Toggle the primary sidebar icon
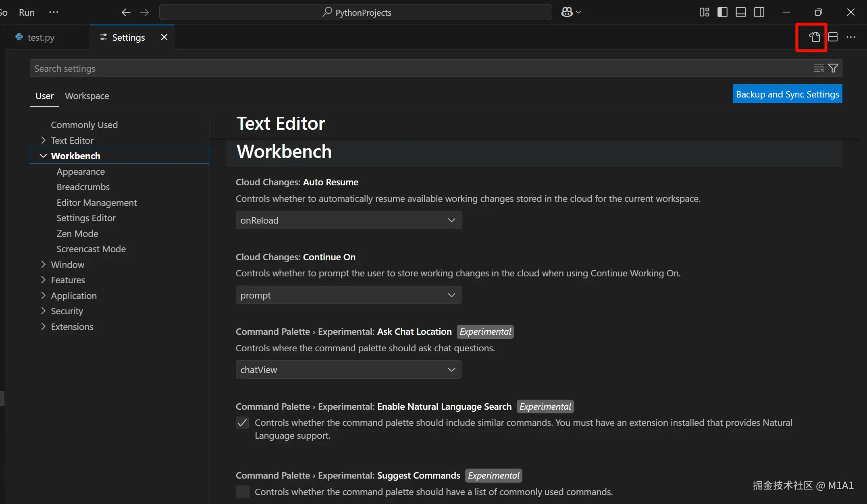The height and width of the screenshot is (504, 867). [722, 12]
